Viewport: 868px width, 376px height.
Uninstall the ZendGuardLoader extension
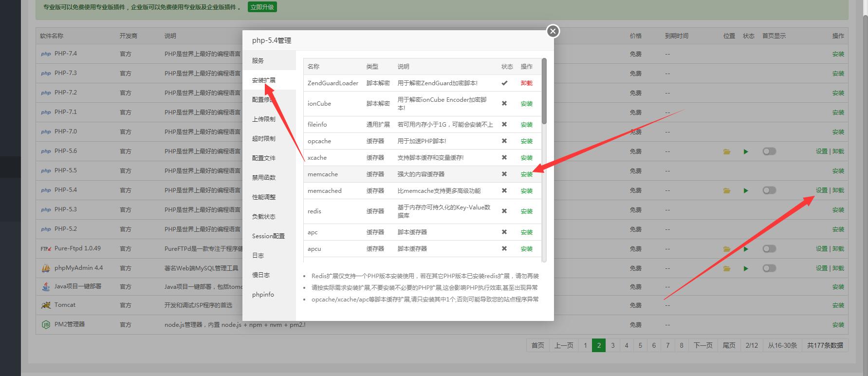(526, 83)
